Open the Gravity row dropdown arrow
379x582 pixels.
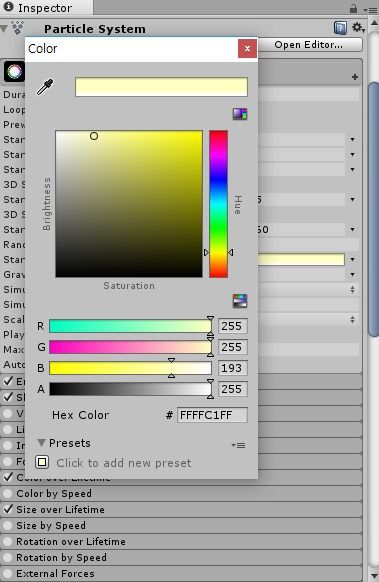[353, 275]
